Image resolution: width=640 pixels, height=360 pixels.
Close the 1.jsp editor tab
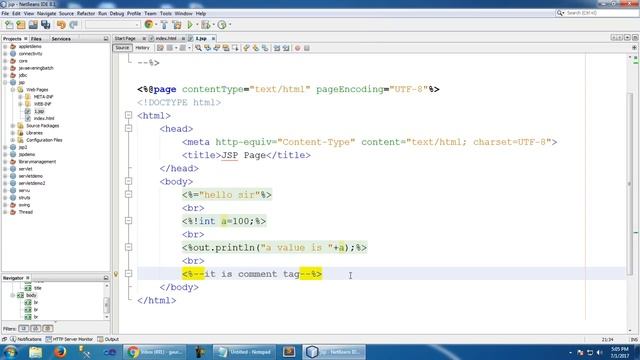pos(213,38)
